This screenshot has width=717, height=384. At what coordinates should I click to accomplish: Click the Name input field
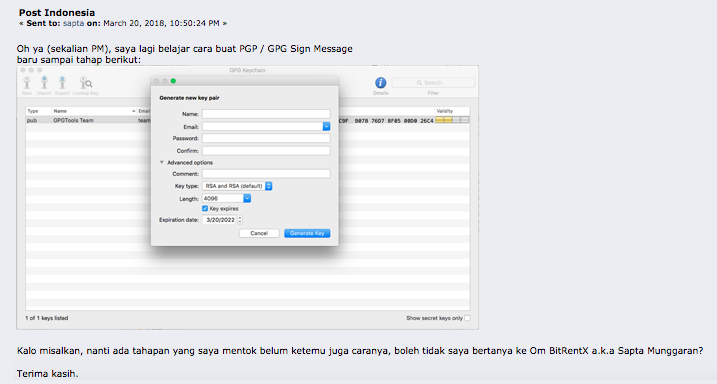coord(266,114)
